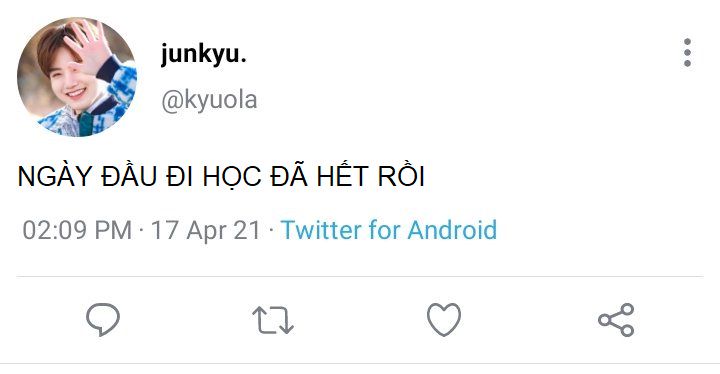Image resolution: width=720 pixels, height=374 pixels.
Task: Tap the smiling face in the avatar
Action: click(x=69, y=85)
